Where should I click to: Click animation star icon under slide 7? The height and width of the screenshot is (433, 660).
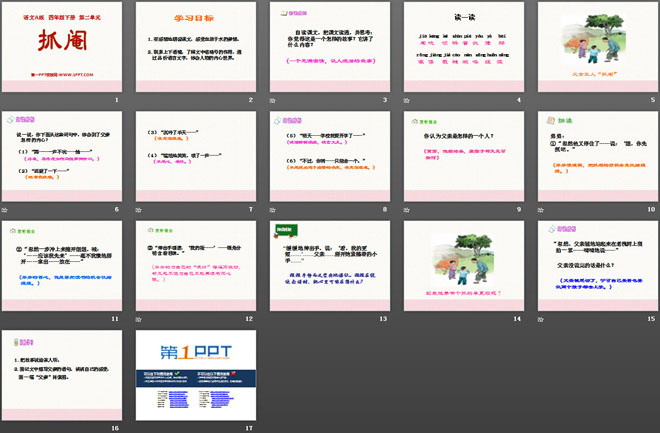click(x=138, y=210)
